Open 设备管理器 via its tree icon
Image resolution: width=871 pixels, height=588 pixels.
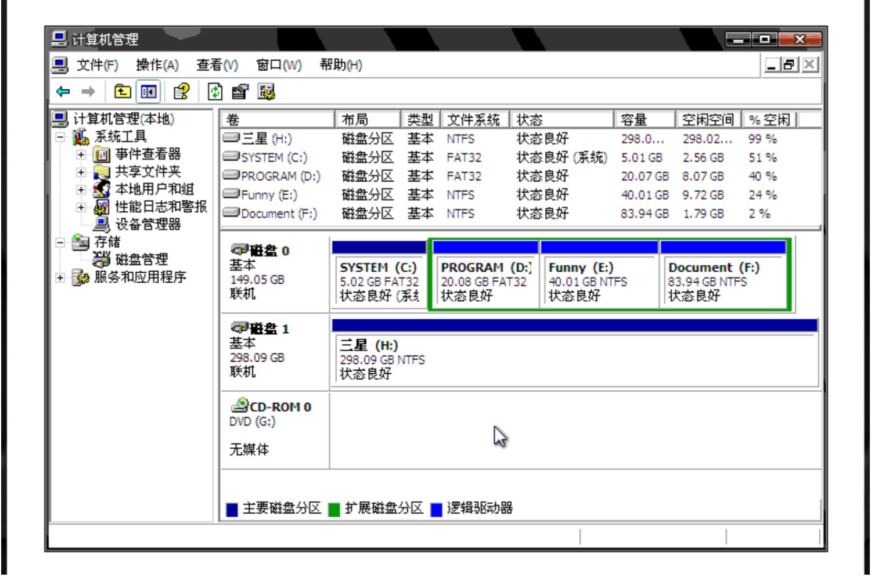coord(102,225)
